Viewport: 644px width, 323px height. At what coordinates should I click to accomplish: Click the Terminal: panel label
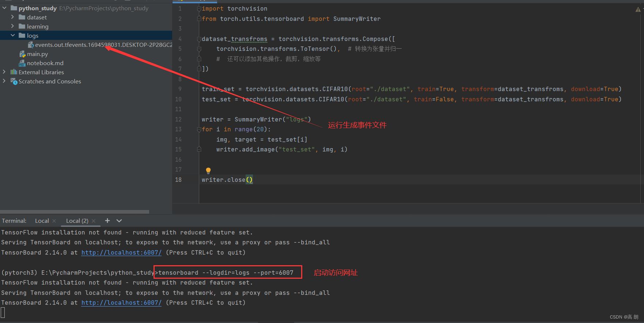click(14, 221)
